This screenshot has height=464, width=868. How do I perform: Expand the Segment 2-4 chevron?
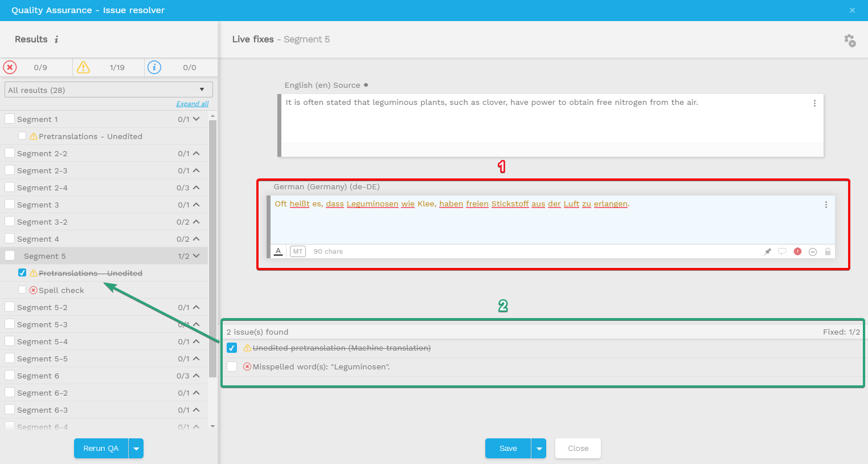tap(196, 188)
